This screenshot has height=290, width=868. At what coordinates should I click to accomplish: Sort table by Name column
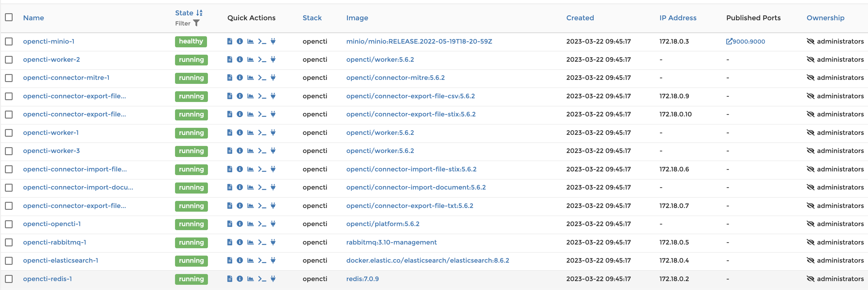tap(33, 18)
